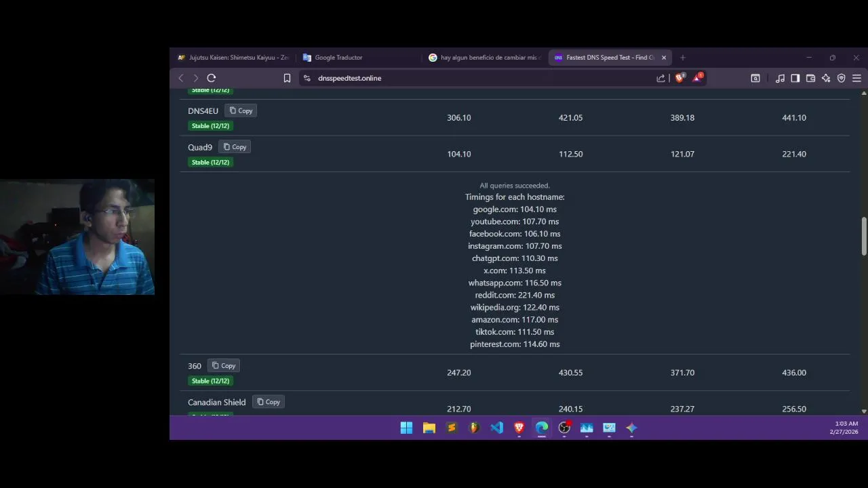This screenshot has width=868, height=488.
Task: Share the page via the share icon
Action: pyautogui.click(x=660, y=78)
